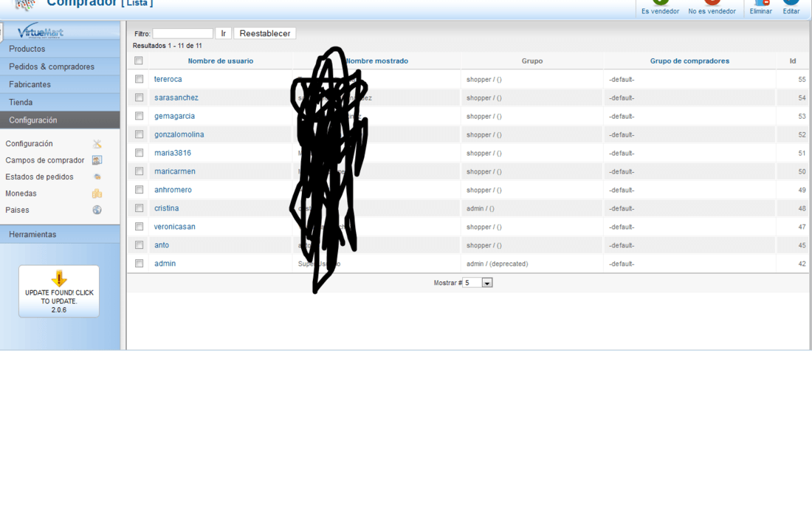This screenshot has width=812, height=531.
Task: Open the Fabricantes sidebar menu
Action: point(60,84)
